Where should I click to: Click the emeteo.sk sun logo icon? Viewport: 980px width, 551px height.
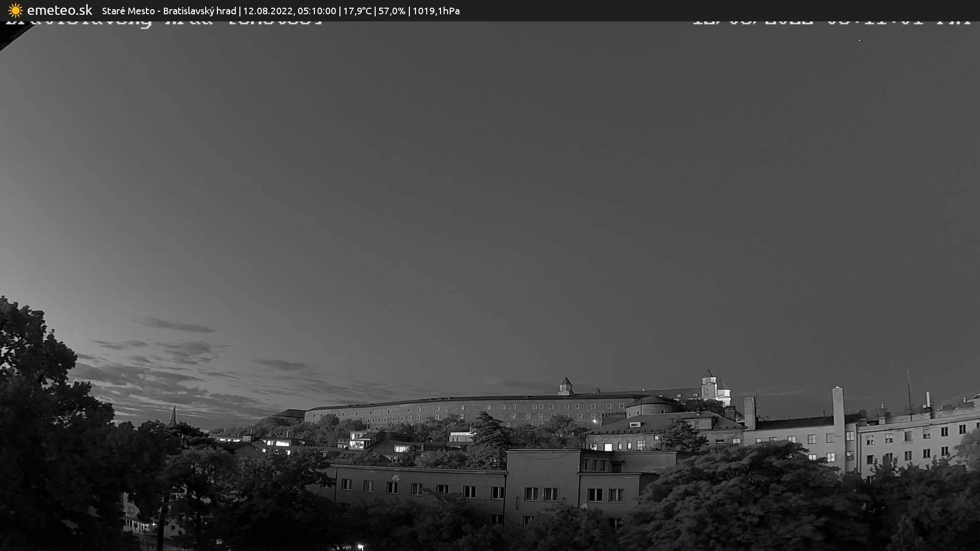[x=15, y=11]
